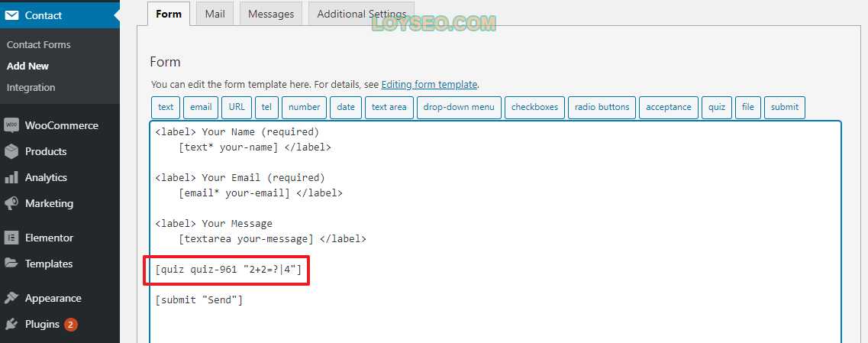Screen dimensions: 868x343
Task: Insert a tel form tag
Action: (x=267, y=108)
